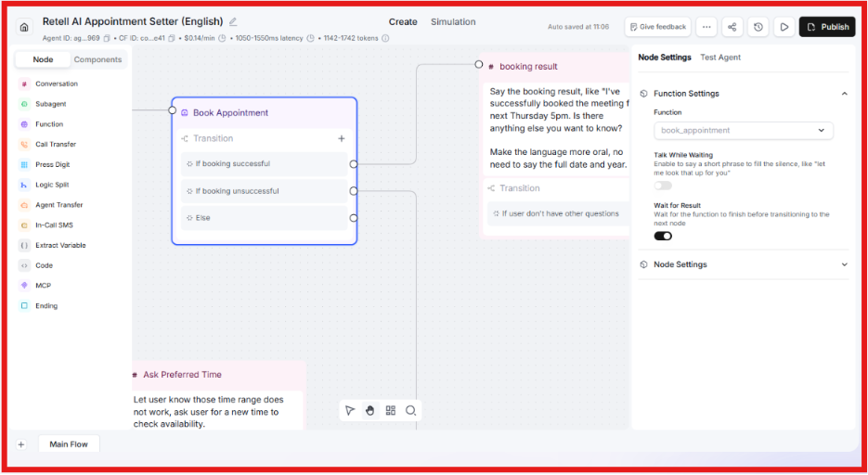The image size is (868, 475).
Task: Click the share icon button
Action: pyautogui.click(x=732, y=27)
